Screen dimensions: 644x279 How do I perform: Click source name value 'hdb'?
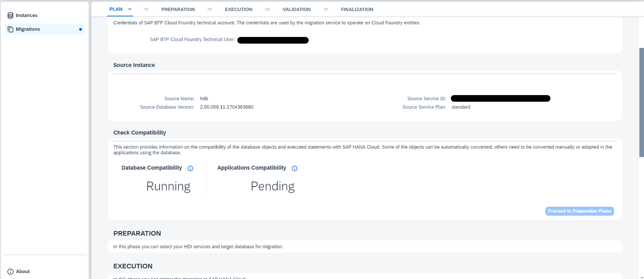click(204, 99)
